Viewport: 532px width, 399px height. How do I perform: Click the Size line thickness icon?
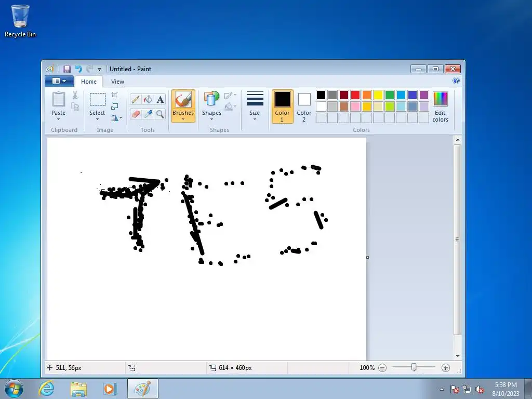255,99
